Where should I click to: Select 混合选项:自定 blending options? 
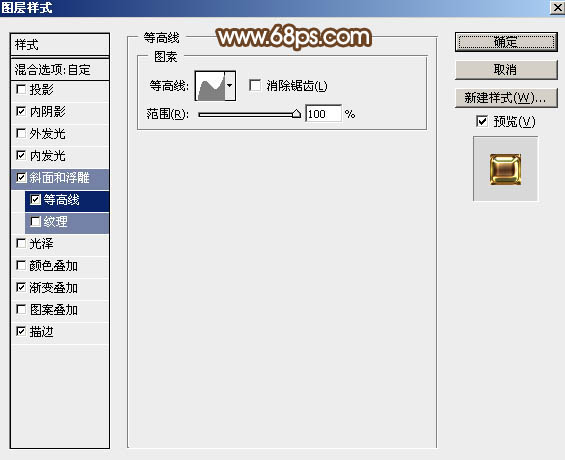point(60,70)
